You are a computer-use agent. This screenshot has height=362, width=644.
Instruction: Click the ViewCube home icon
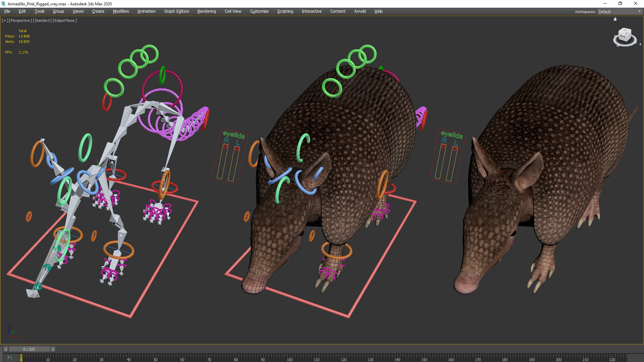pos(615,19)
